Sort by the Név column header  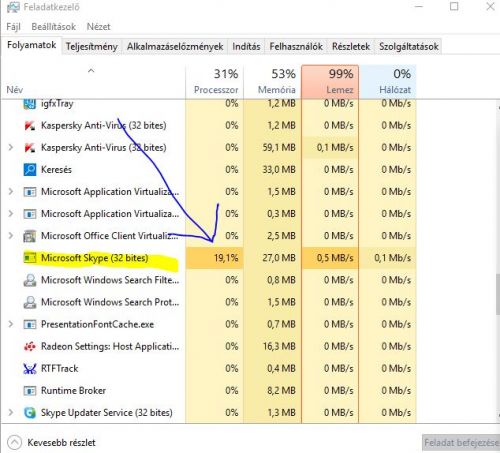[93, 82]
